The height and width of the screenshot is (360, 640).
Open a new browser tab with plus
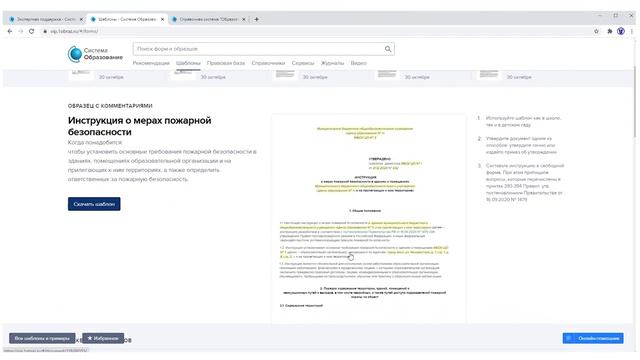pyautogui.click(x=256, y=19)
